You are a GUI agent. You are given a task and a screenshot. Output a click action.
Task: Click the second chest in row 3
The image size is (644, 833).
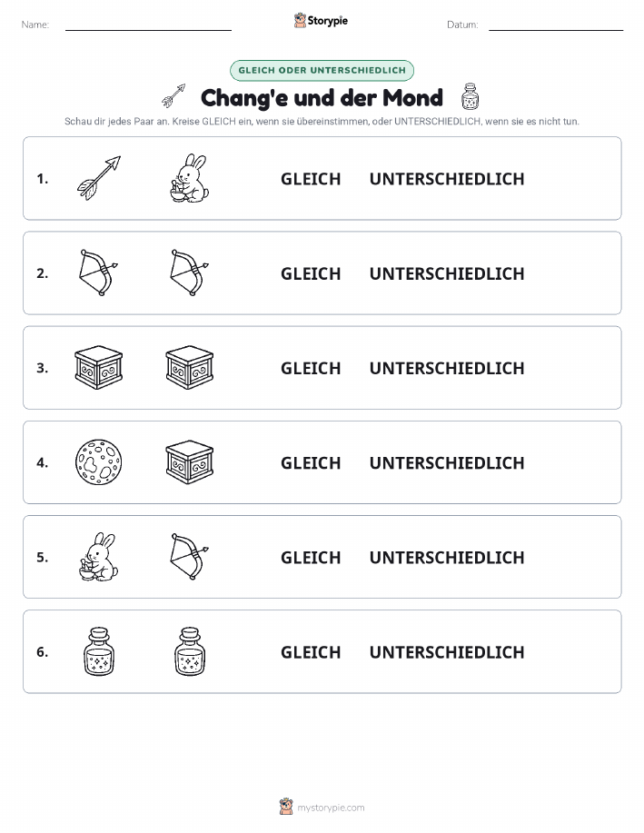[x=190, y=368]
